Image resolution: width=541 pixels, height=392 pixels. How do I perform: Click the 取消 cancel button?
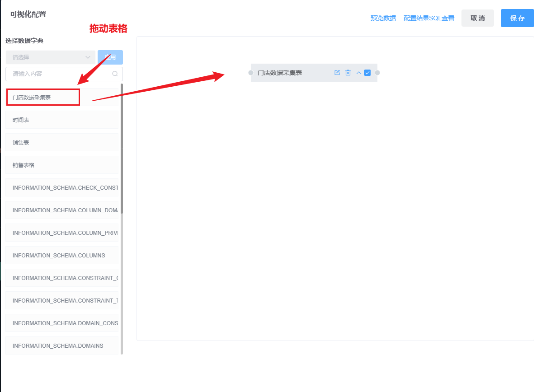pyautogui.click(x=478, y=18)
